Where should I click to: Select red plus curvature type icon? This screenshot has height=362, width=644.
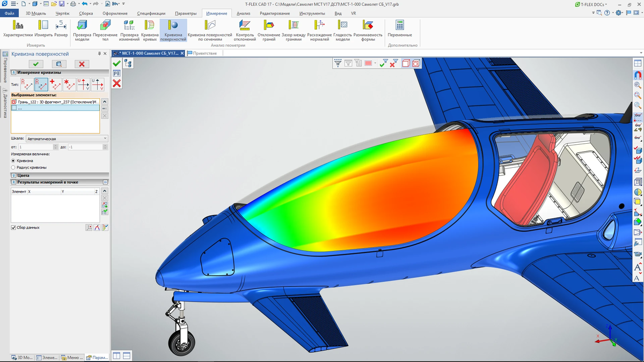pos(55,84)
